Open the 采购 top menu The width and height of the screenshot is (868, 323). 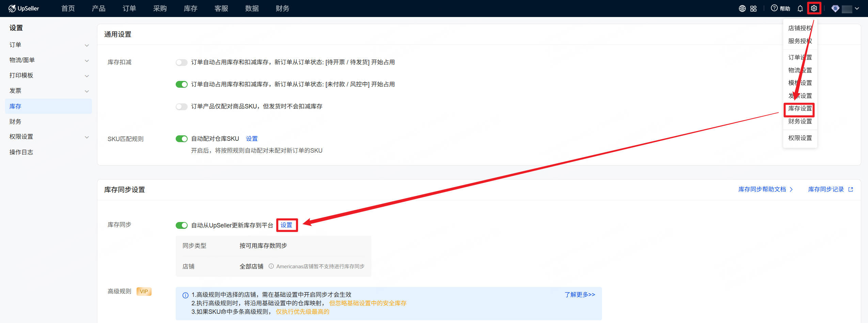pos(160,8)
